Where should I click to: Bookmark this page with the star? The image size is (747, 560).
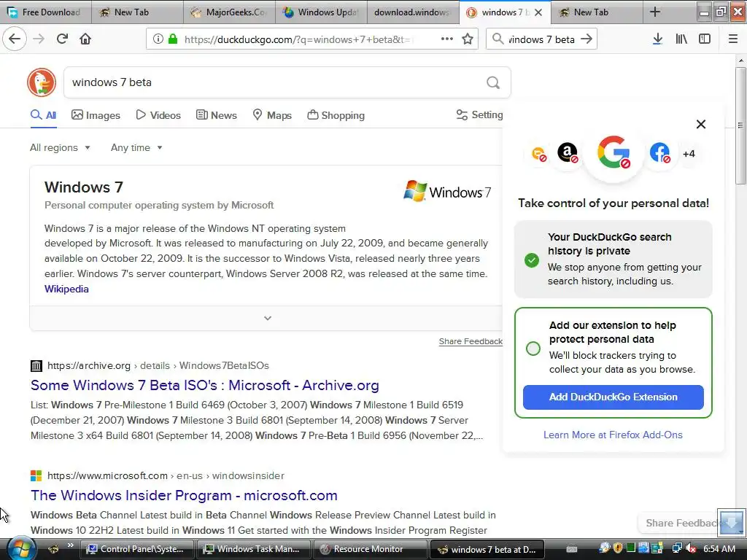pos(468,39)
